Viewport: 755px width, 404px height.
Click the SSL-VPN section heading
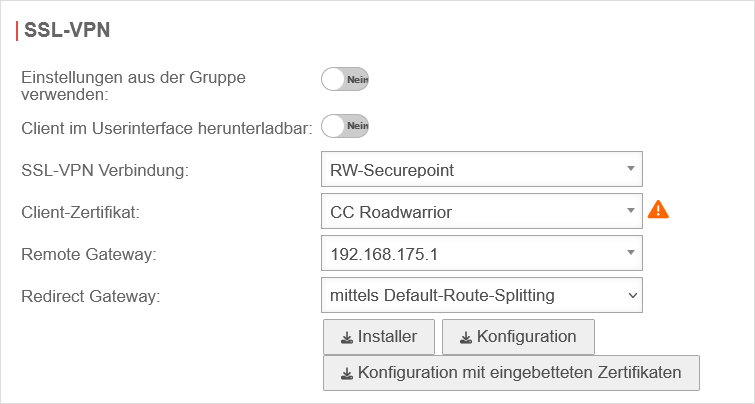(67, 30)
